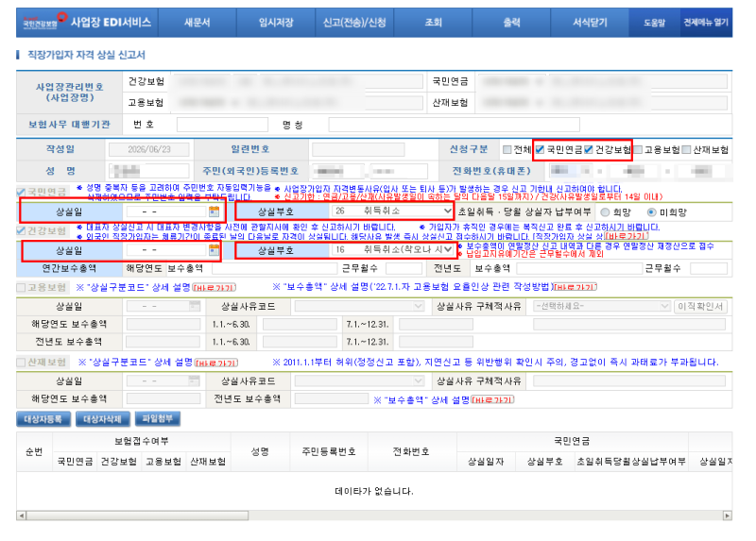Click 초일취득당월상실납부여부 column header
This screenshot has width=756, height=541.
pyautogui.click(x=631, y=462)
